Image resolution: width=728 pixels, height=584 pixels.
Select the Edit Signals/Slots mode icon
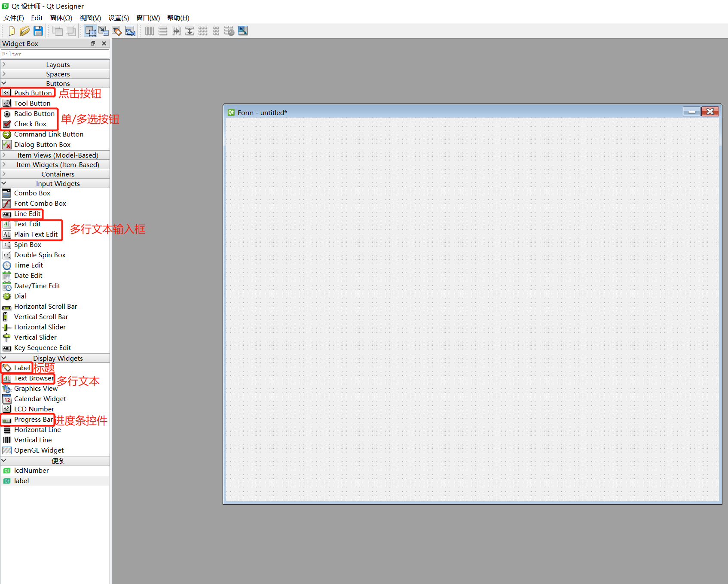(104, 30)
